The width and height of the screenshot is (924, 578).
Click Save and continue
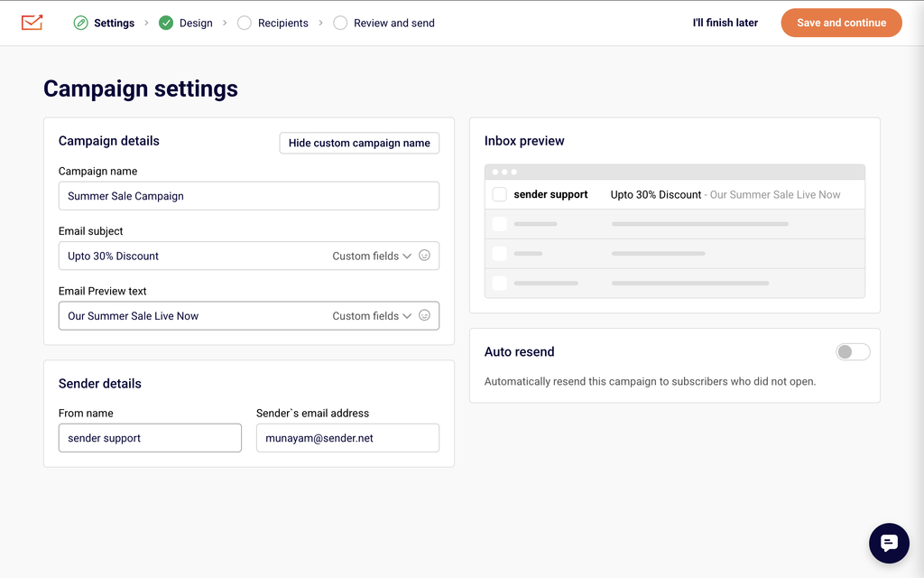tap(841, 23)
